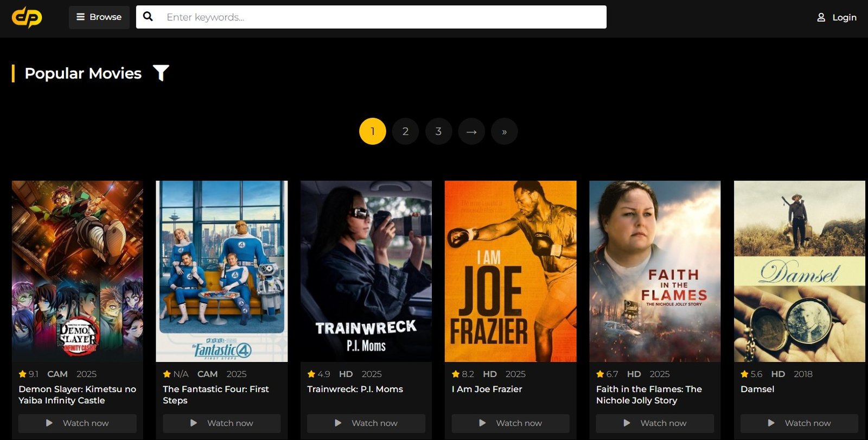Click the CAM quality label on Fantastic Four
This screenshot has width=868, height=440.
(x=207, y=374)
